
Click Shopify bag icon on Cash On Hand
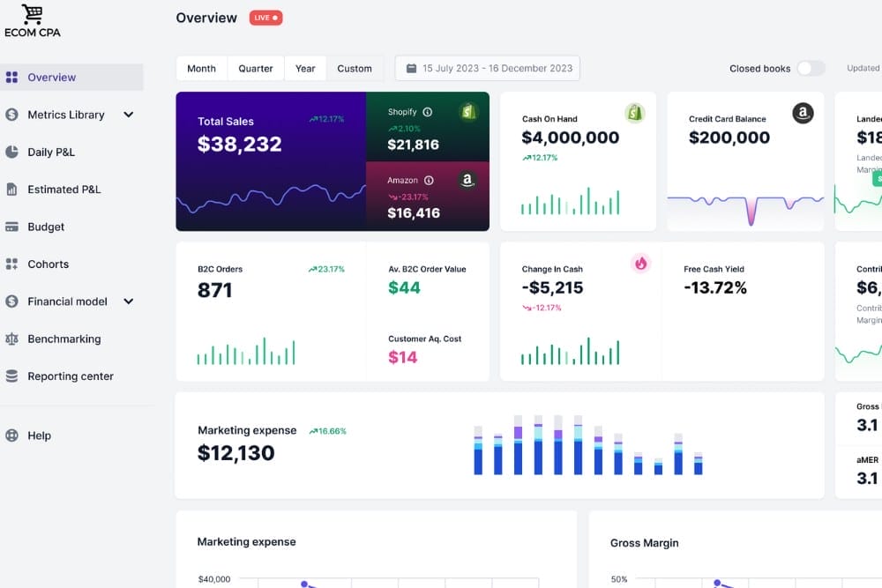pos(635,113)
